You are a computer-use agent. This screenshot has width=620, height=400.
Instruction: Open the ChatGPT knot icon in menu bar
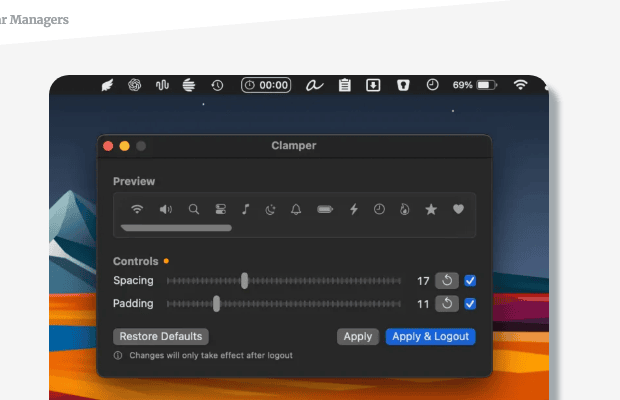134,85
